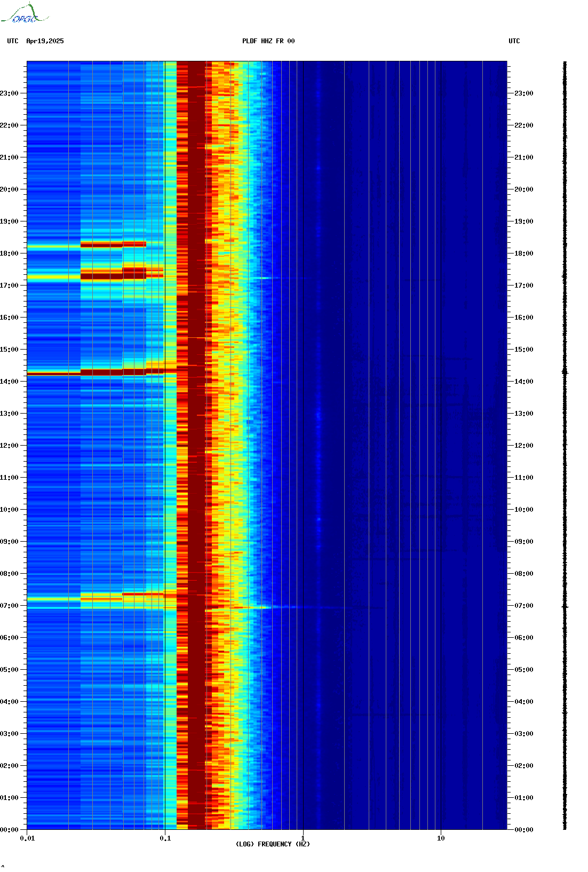Click the right-axis 20:00 label
This screenshot has height=872, width=588.
tap(524, 189)
